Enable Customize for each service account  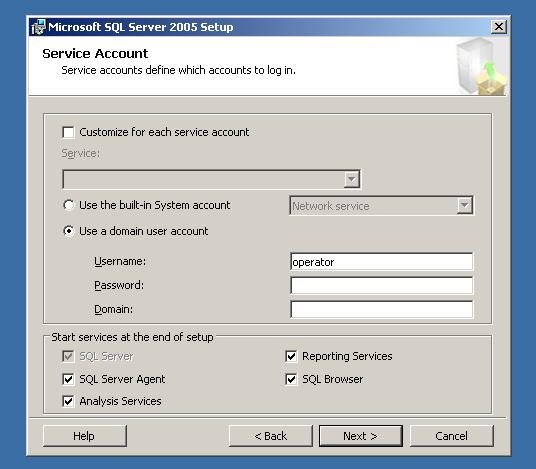click(x=68, y=132)
